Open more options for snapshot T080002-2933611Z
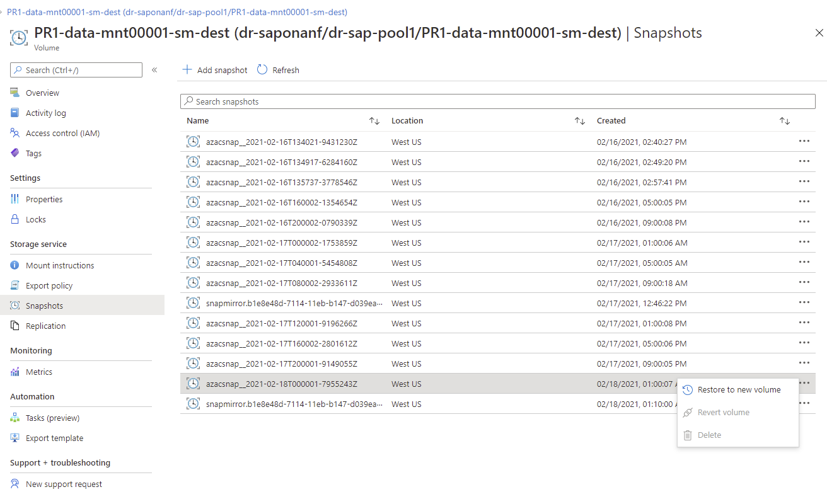Screen dimensions: 827x504 coord(804,283)
